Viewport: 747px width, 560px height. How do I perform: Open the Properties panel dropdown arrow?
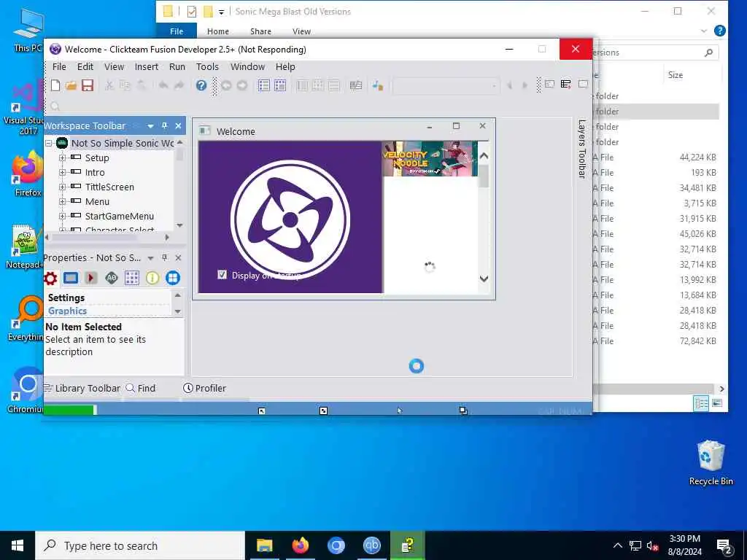(x=150, y=258)
